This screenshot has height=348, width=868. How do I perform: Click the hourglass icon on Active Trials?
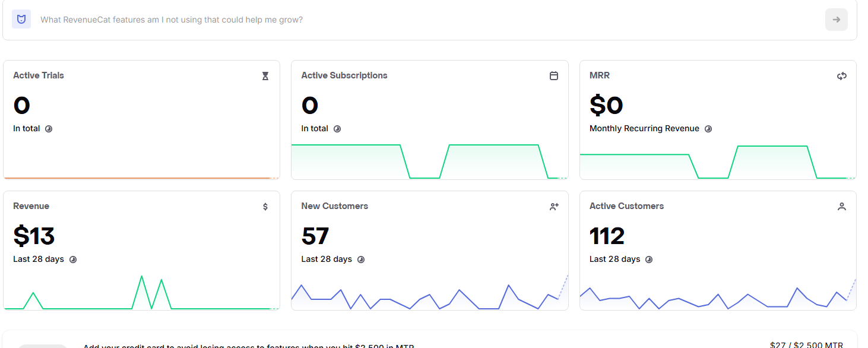click(265, 76)
